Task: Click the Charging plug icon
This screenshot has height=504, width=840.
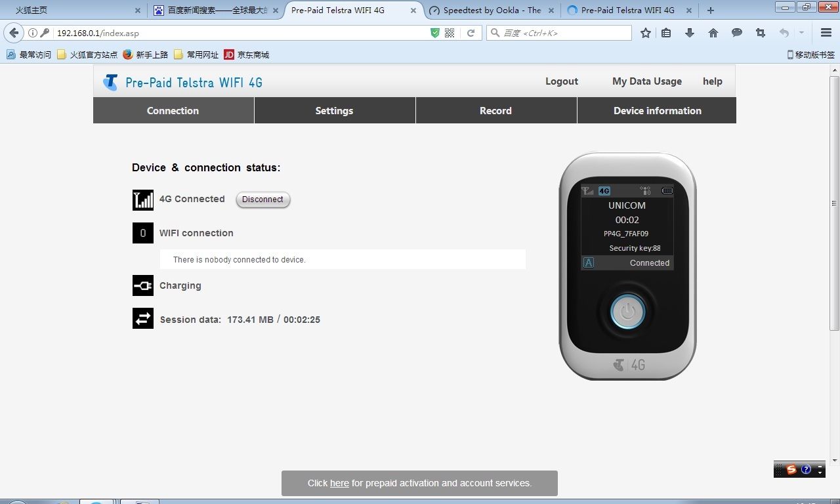Action: pyautogui.click(x=143, y=285)
